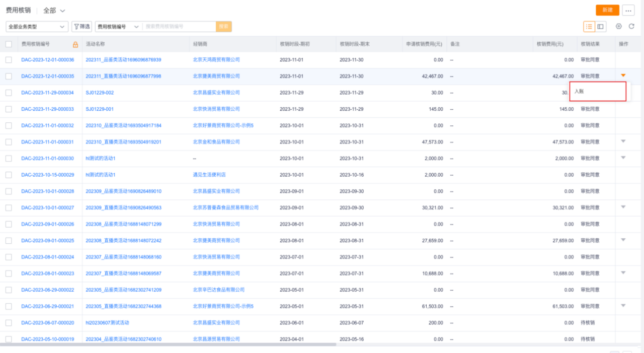
Task: Click the 2023-10-16 end date cell
Action: (351, 175)
